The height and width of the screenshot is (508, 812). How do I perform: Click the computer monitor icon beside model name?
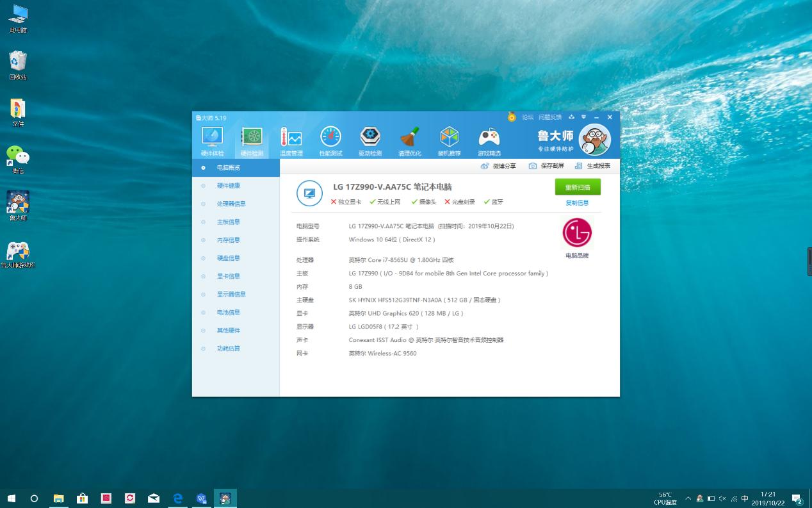pos(309,193)
